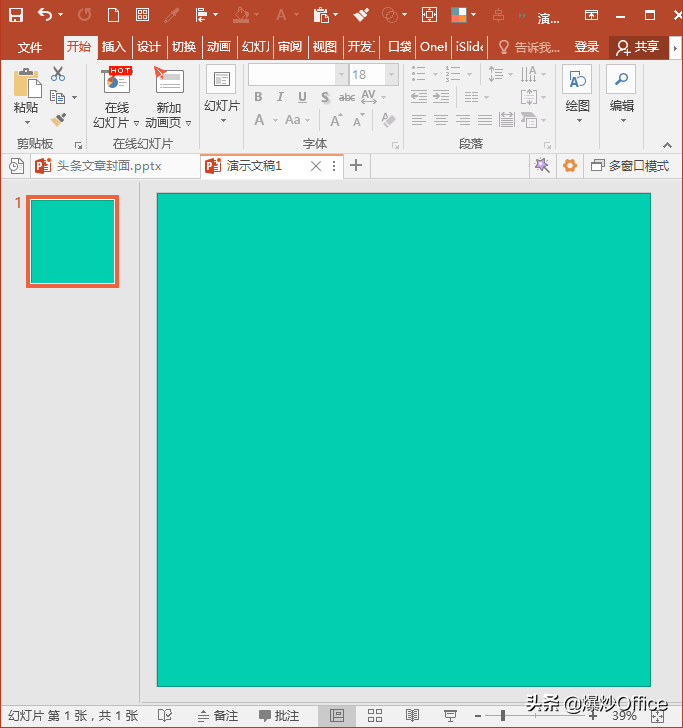Screen dimensions: 683x728
Task: Open the align objects tool
Action: click(x=202, y=15)
